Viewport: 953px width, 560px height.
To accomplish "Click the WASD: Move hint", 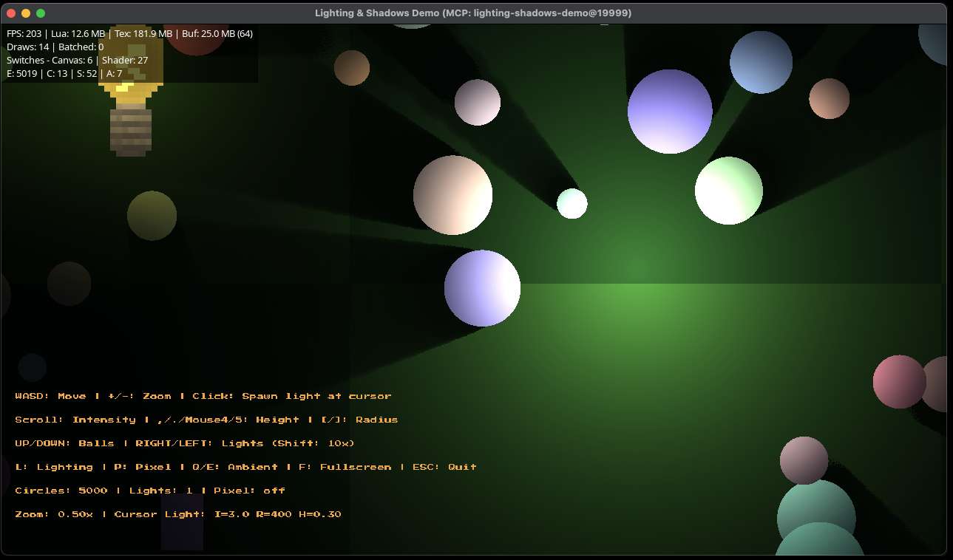I will (50, 396).
